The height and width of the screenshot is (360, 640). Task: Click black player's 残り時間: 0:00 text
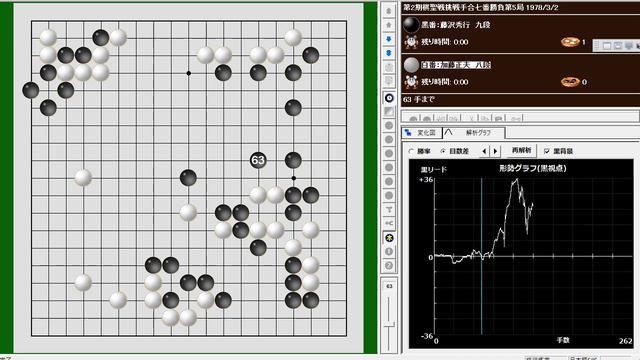444,42
